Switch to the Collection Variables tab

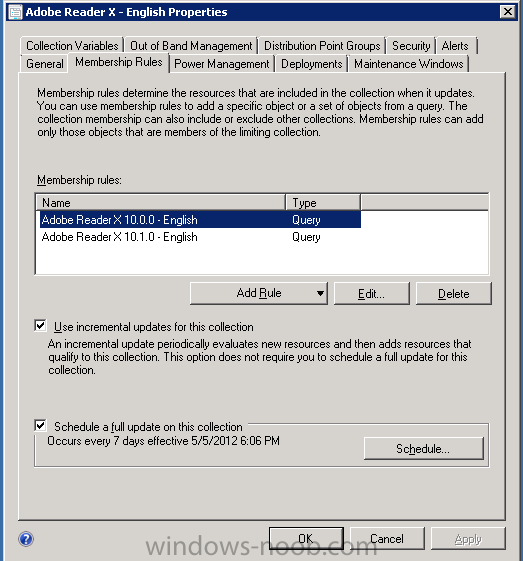[72, 46]
